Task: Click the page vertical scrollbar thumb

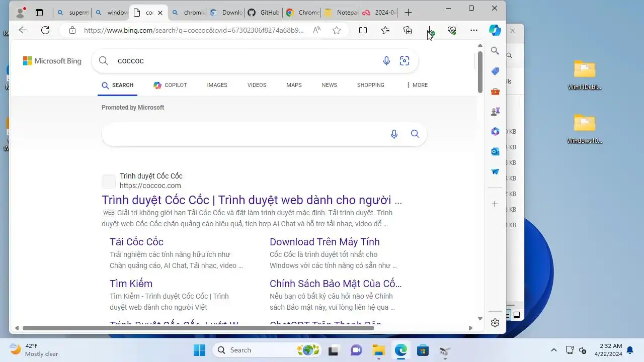Action: 480,71
